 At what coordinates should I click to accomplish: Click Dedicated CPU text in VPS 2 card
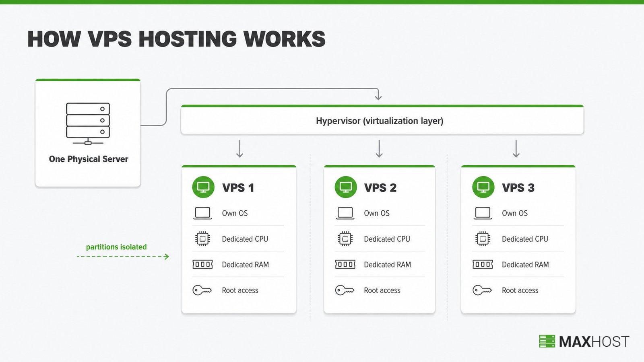387,239
